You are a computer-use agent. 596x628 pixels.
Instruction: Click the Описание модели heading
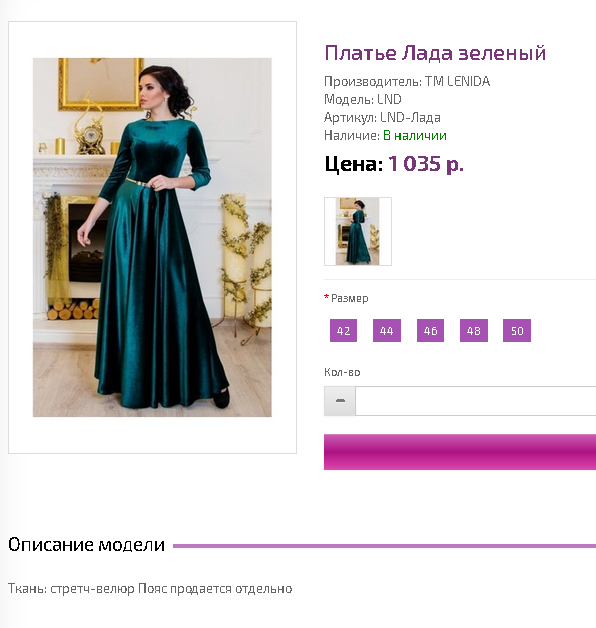(x=87, y=545)
